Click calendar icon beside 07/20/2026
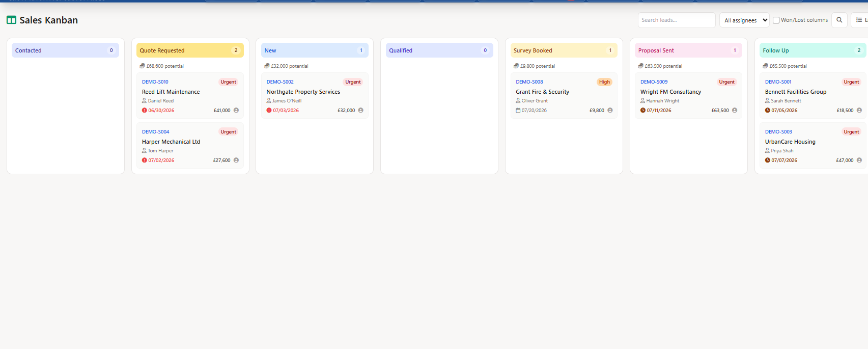This screenshot has height=349, width=868. coord(518,110)
